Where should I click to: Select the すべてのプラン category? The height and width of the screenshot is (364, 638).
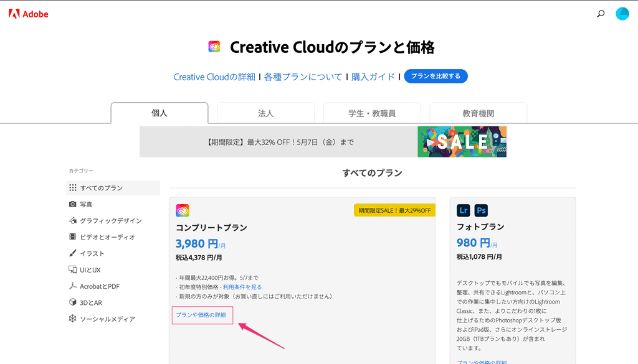tap(101, 188)
